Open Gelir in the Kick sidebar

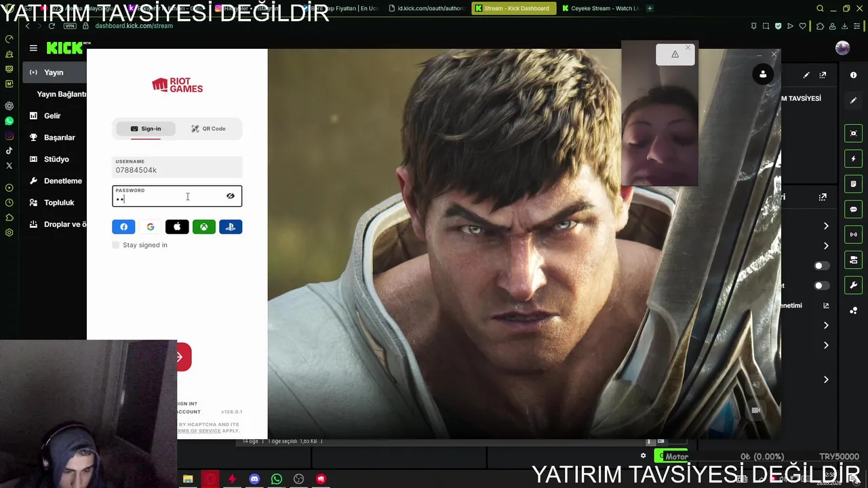coord(53,116)
